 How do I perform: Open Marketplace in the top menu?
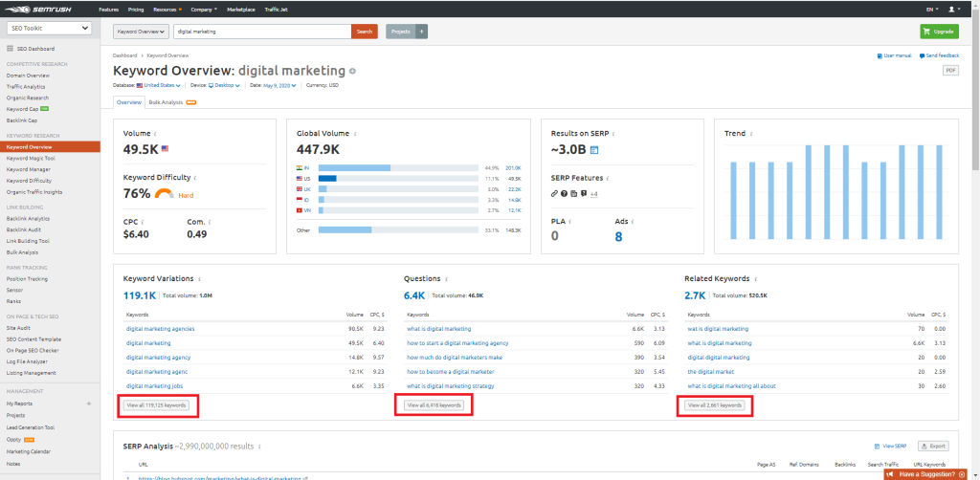241,10
